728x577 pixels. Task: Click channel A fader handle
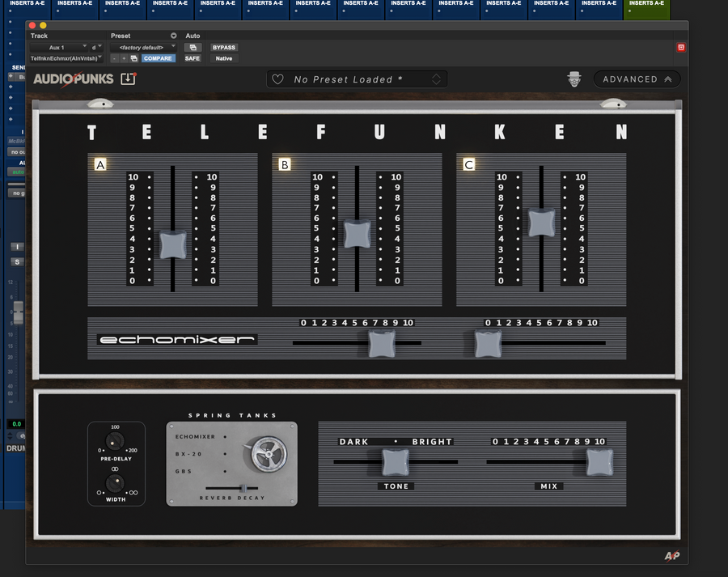pyautogui.click(x=173, y=244)
